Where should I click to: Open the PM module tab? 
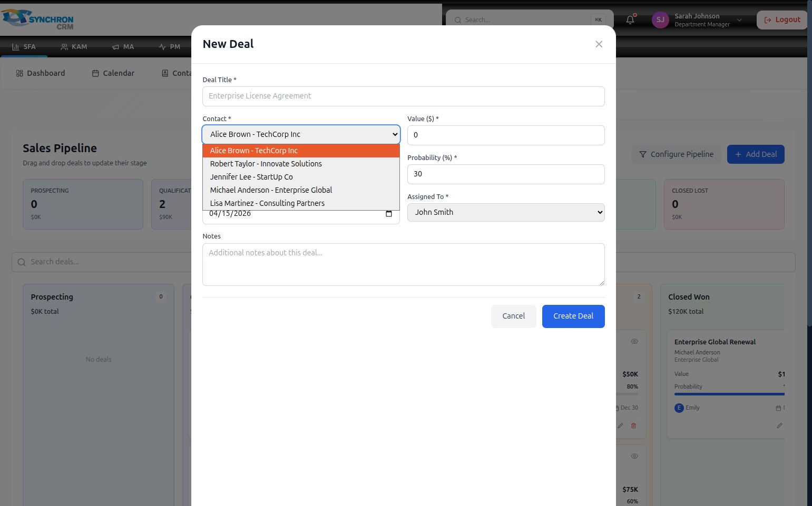170,47
